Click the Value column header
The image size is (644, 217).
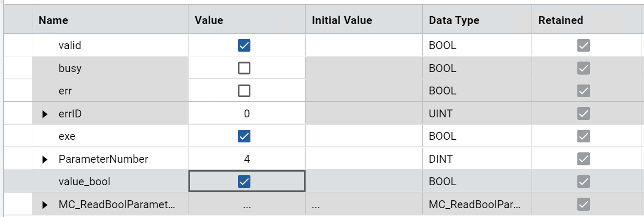pos(209,21)
